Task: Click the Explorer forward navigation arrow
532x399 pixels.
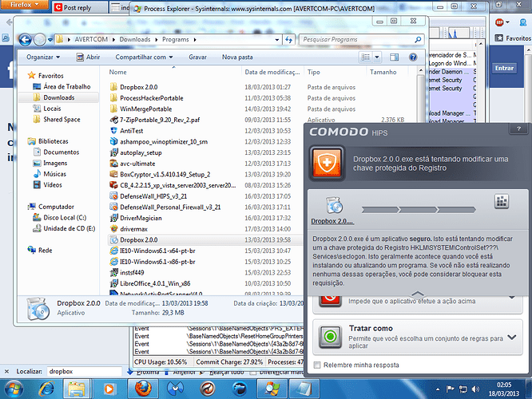Action: click(x=40, y=40)
